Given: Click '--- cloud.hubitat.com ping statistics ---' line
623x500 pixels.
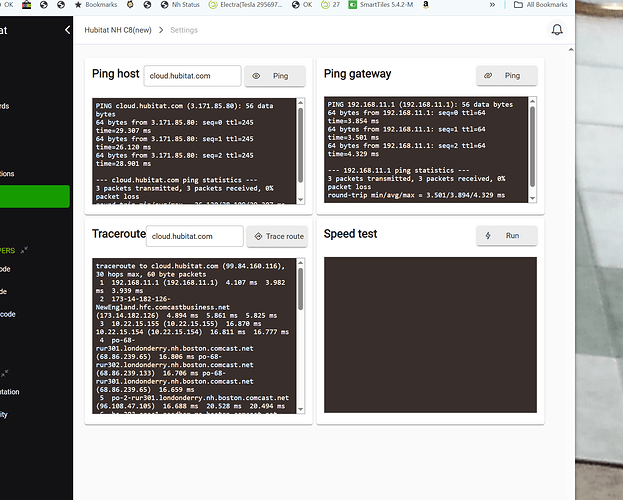Looking at the screenshot, I should pos(176,180).
